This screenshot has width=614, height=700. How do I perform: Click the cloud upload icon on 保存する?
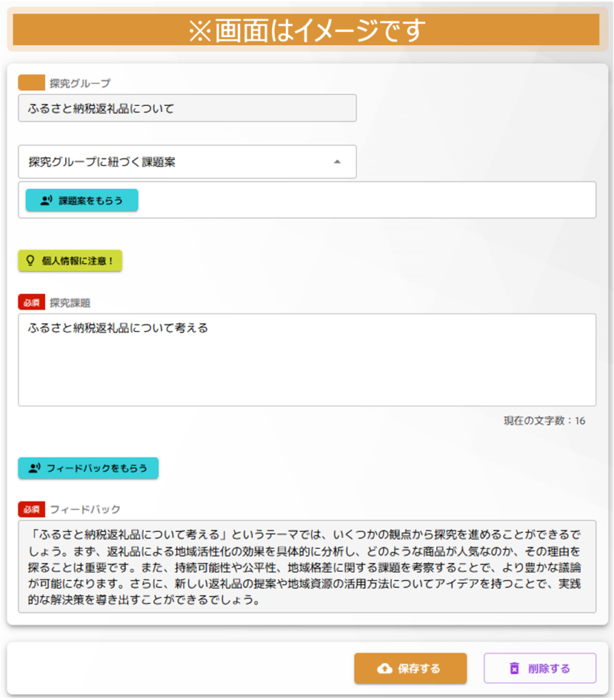point(385,669)
